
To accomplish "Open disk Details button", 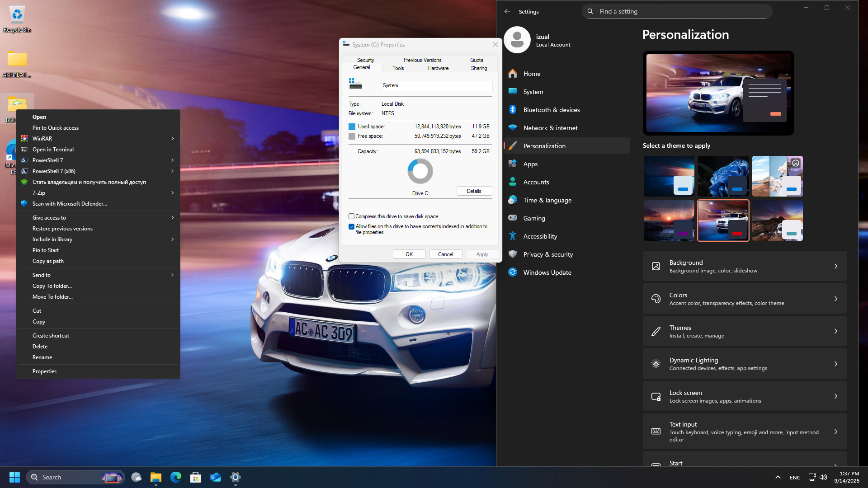I will [x=474, y=191].
